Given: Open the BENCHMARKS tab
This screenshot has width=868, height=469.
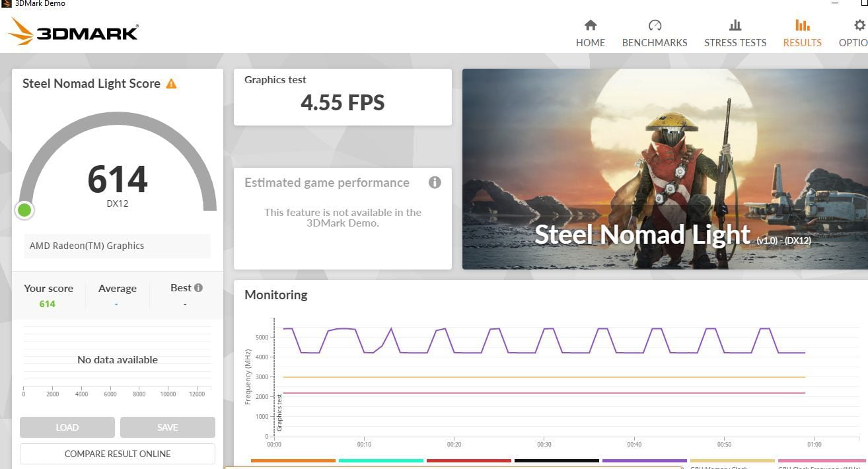Looking at the screenshot, I should point(655,33).
